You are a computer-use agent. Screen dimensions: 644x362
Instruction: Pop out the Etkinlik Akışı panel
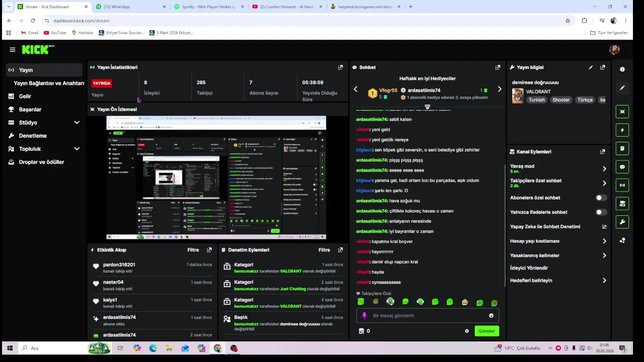(209, 250)
